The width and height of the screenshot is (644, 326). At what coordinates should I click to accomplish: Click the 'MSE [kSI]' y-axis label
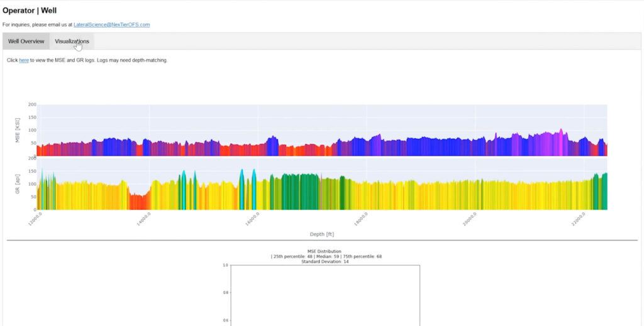pos(18,130)
